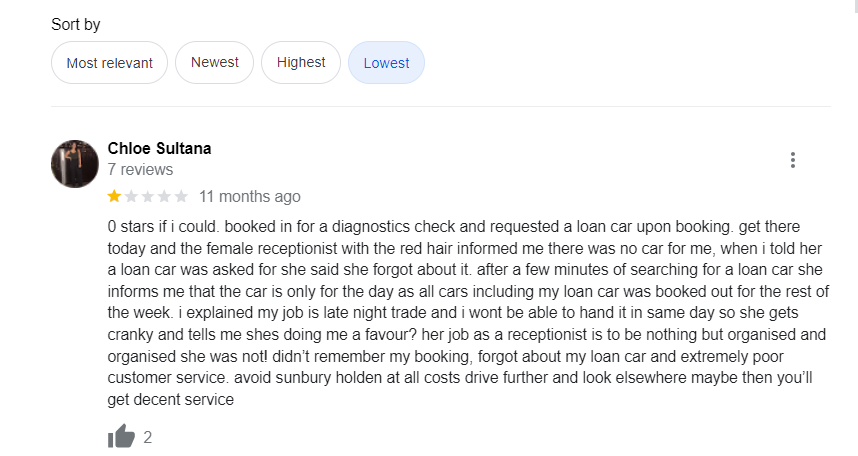Click the "11 months ago" timestamp
858x456 pixels.
click(250, 196)
